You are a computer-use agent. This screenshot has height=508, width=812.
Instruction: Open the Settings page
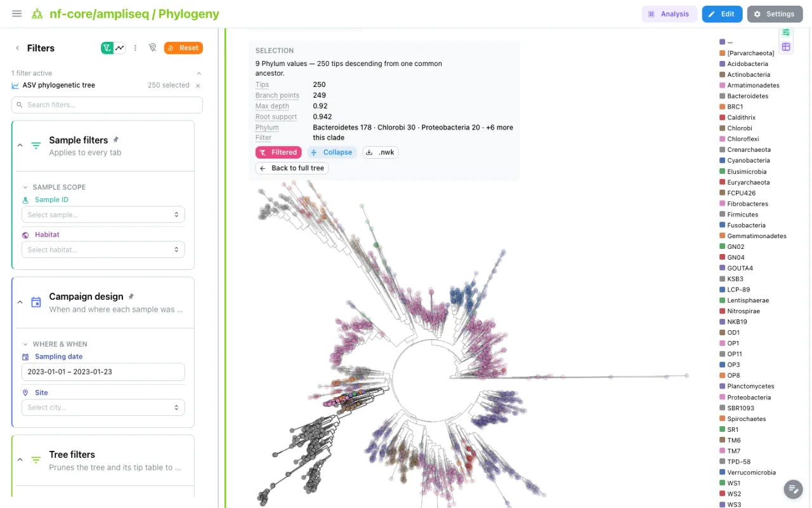[774, 14]
